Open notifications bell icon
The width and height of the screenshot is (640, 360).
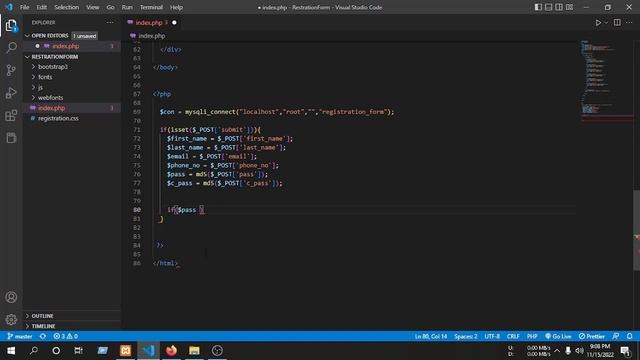point(629,336)
